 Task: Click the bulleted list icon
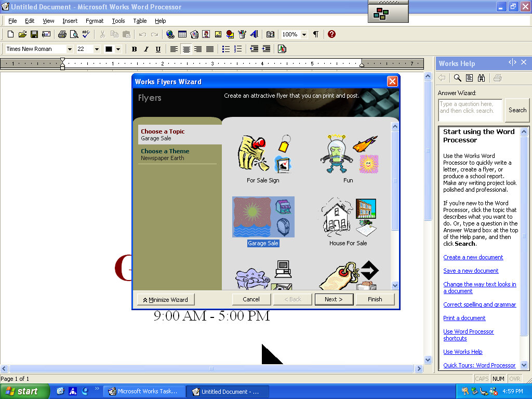[x=226, y=49]
